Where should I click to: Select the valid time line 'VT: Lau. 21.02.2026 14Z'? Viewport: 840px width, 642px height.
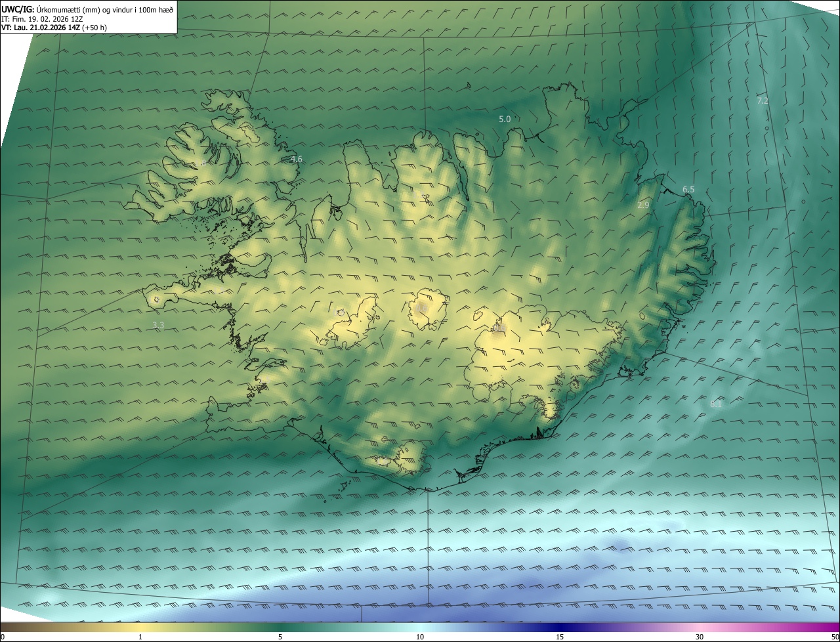[x=41, y=28]
